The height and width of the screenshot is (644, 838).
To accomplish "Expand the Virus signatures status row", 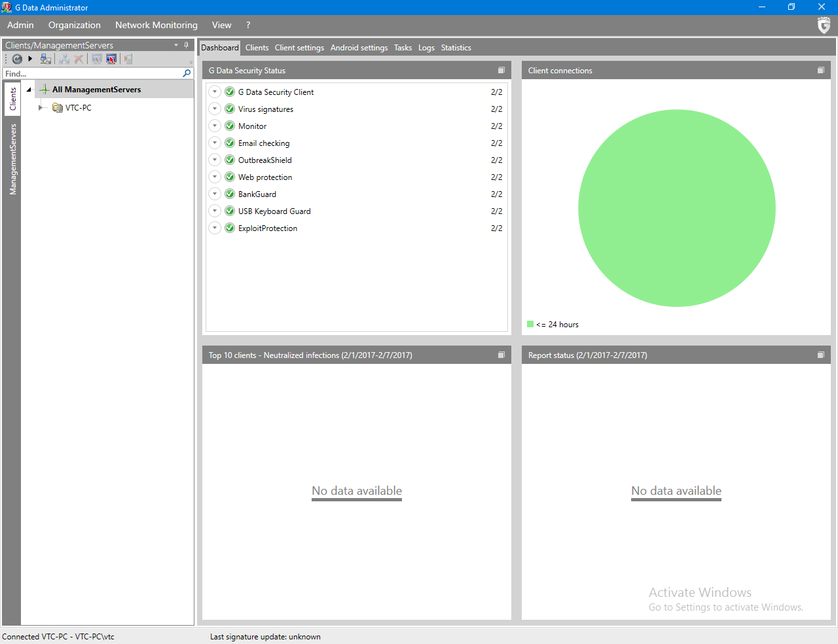I will [x=215, y=109].
